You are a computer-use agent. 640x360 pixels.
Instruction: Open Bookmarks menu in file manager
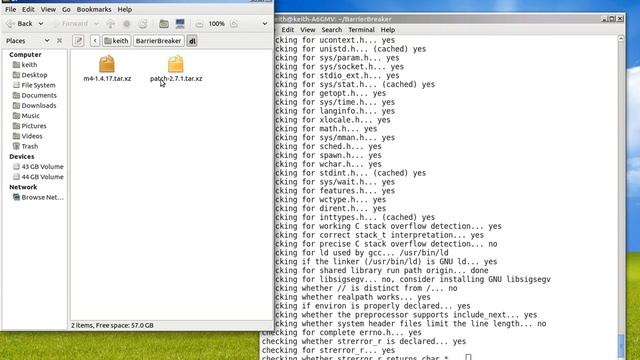click(x=94, y=9)
